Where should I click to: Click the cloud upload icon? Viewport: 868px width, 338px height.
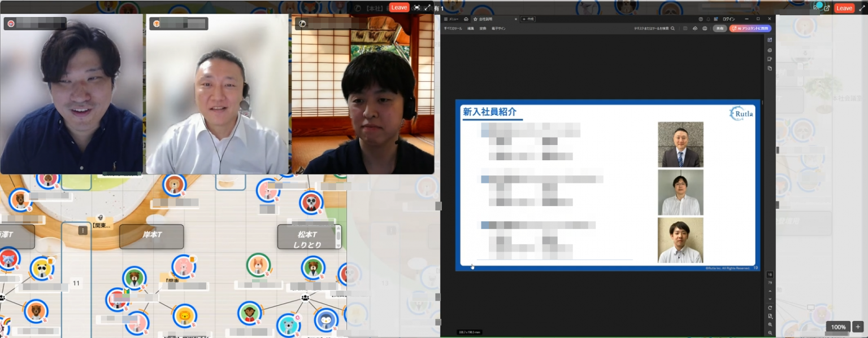(x=695, y=28)
